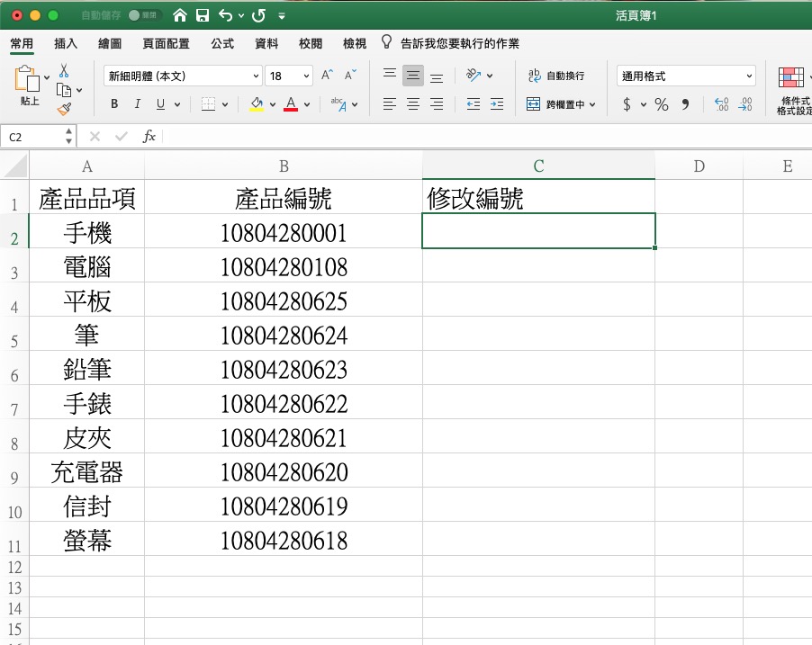The width and height of the screenshot is (812, 645).
Task: Center text horizontally
Action: point(413,104)
